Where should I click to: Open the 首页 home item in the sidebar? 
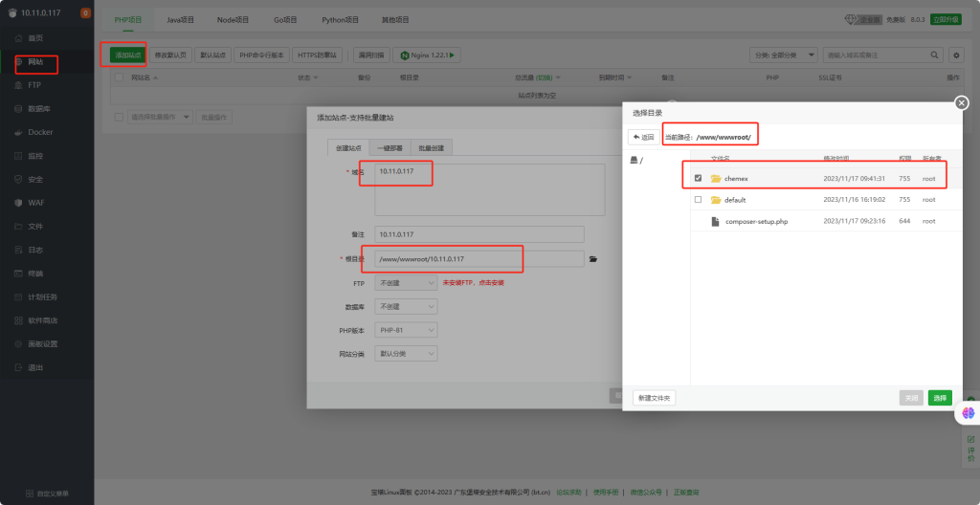(35, 38)
